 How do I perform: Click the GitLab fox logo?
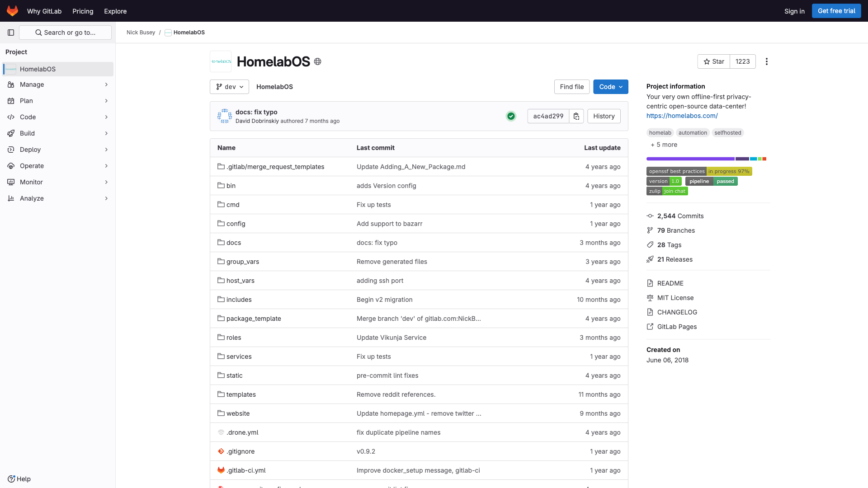tap(12, 11)
